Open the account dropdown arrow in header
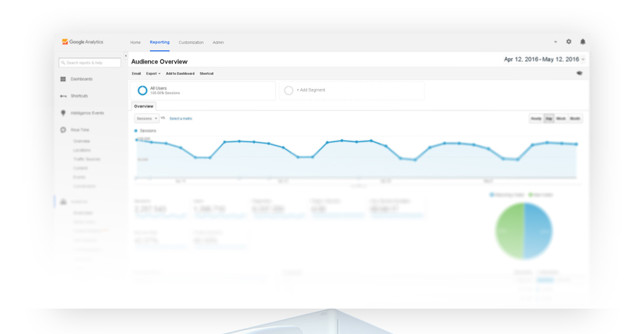 (555, 42)
